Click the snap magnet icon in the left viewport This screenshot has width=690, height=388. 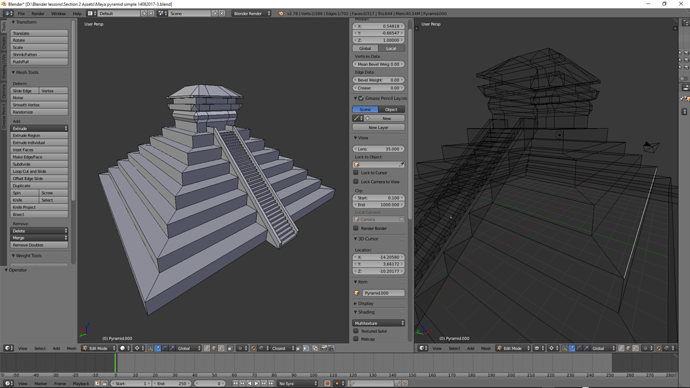(x=254, y=348)
